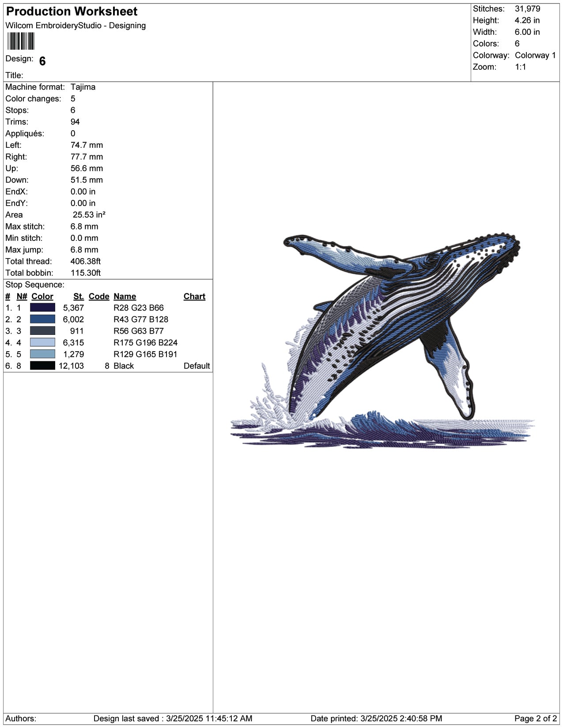563x728 pixels.
Task: Click the R129 G165 B191 color swatch
Action: [x=42, y=354]
